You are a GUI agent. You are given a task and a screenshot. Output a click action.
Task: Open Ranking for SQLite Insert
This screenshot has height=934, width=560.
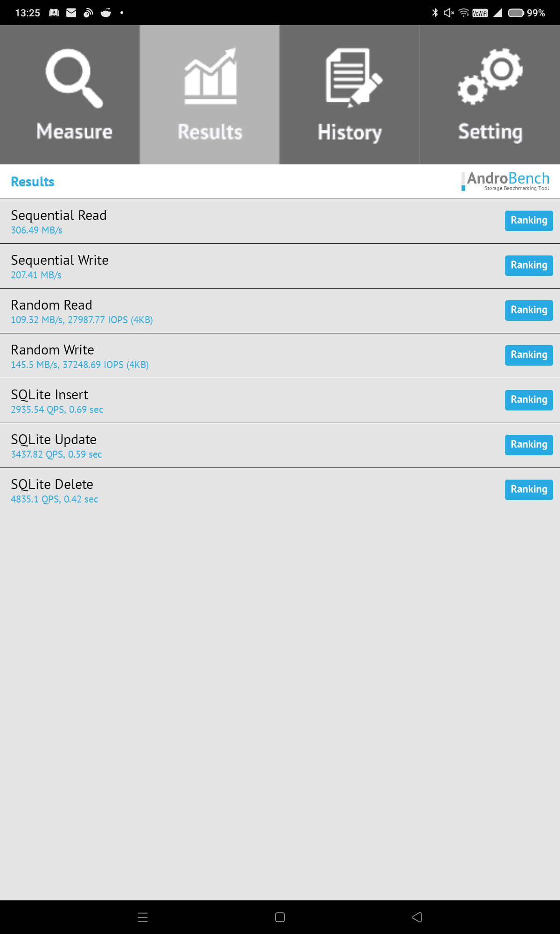529,400
